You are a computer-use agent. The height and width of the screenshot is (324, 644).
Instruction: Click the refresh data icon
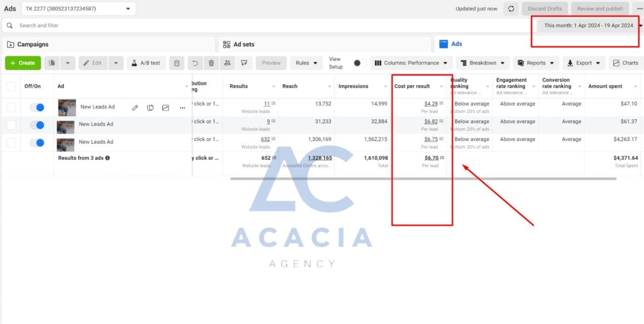(511, 9)
